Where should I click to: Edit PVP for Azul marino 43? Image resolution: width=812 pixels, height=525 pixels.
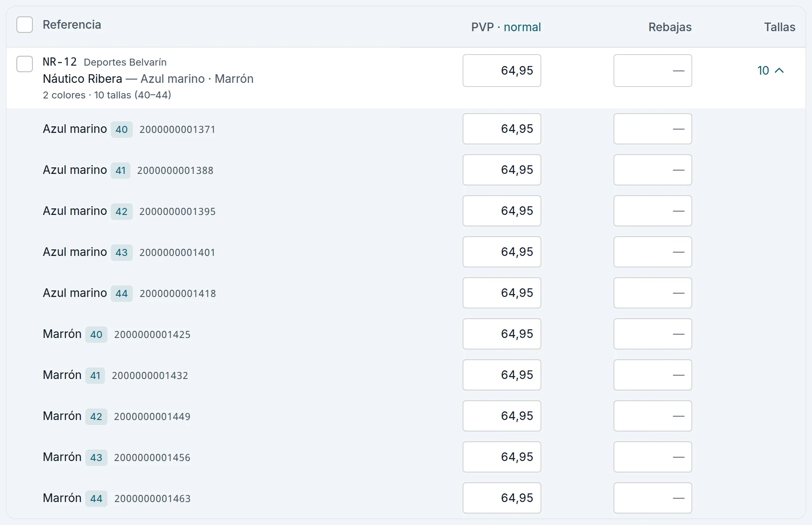point(502,252)
